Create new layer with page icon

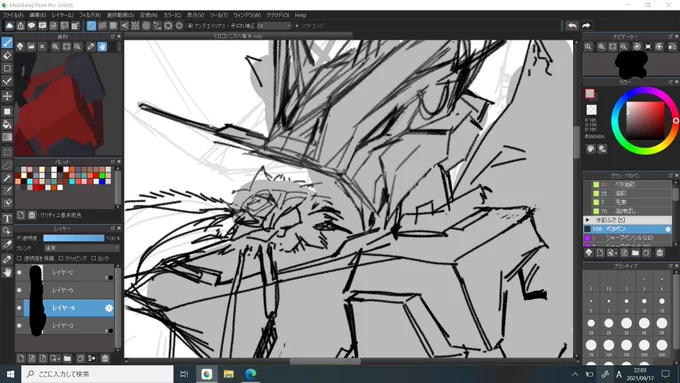20,358
